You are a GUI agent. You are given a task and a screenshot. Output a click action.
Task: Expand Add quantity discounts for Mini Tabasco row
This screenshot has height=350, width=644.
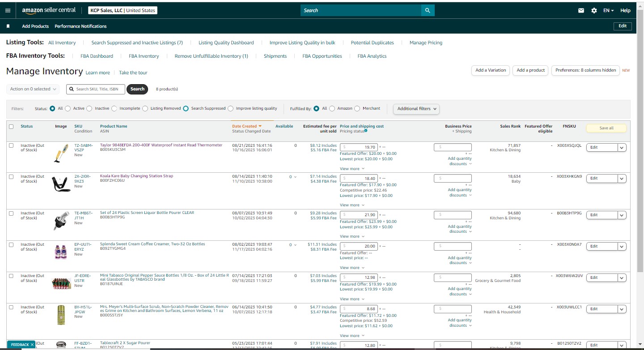point(460,291)
